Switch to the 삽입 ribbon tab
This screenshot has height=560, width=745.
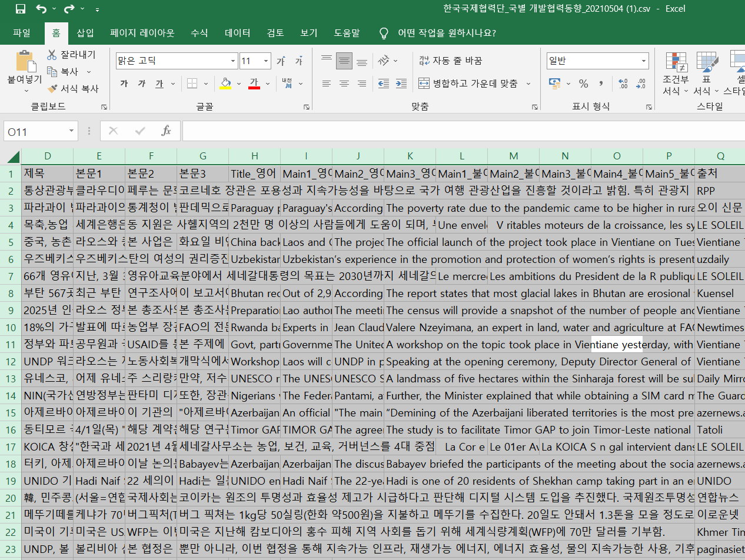pos(85,33)
